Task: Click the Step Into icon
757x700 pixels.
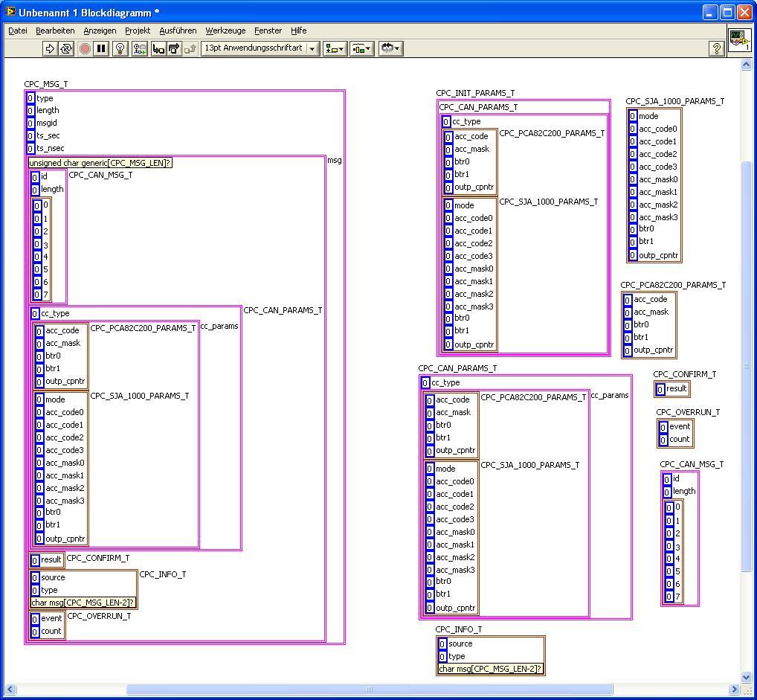Action: [158, 48]
